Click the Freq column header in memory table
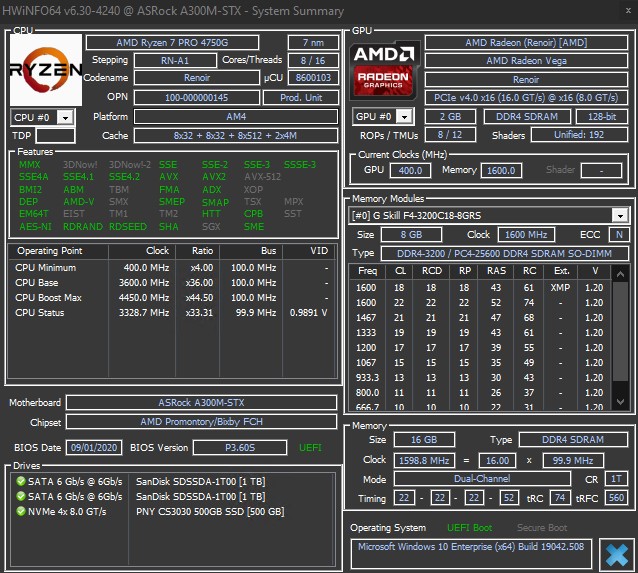638x573 pixels. click(367, 271)
